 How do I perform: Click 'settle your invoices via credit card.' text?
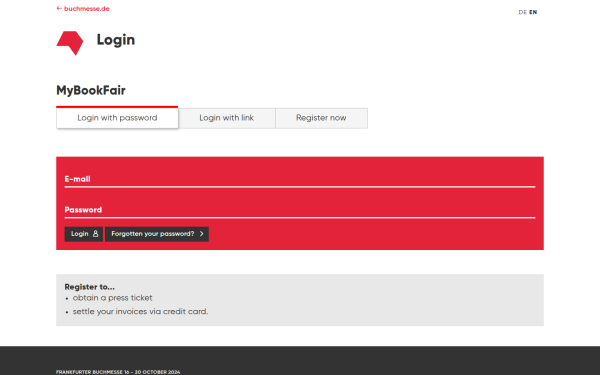pyautogui.click(x=140, y=311)
